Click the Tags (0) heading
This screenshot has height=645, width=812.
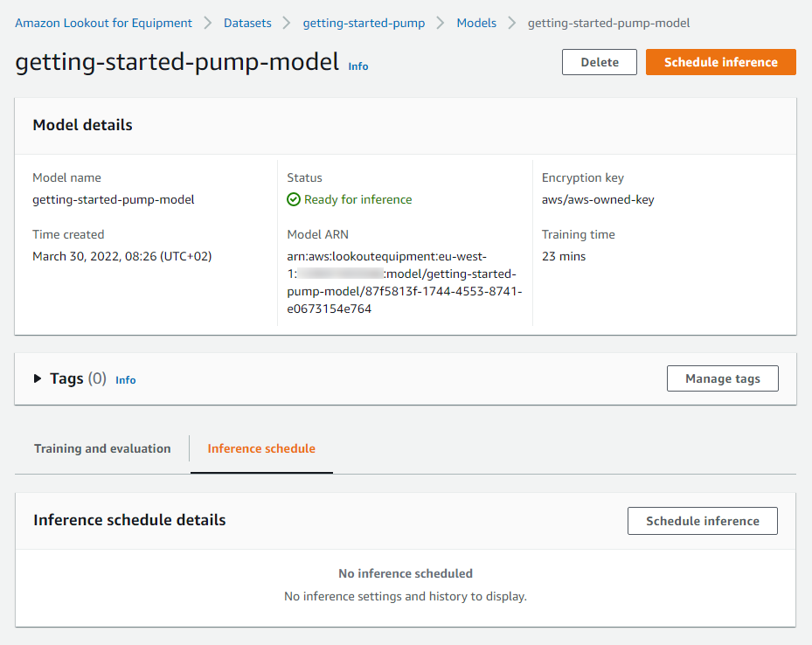[x=78, y=378]
